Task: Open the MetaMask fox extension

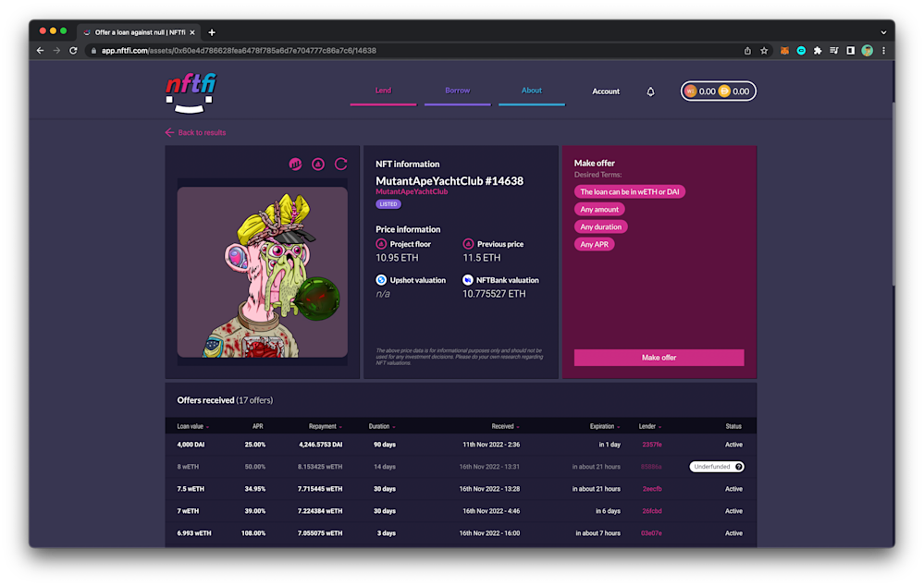Action: point(784,51)
